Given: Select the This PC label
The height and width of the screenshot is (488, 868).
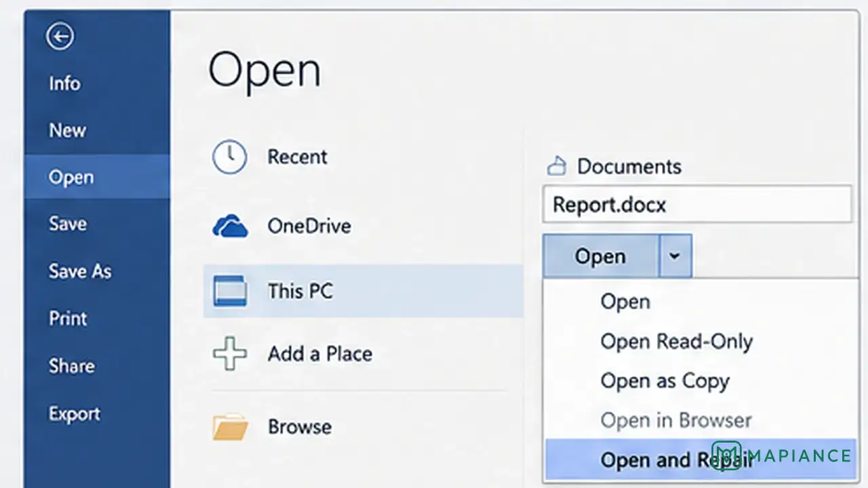Looking at the screenshot, I should pyautogui.click(x=300, y=291).
